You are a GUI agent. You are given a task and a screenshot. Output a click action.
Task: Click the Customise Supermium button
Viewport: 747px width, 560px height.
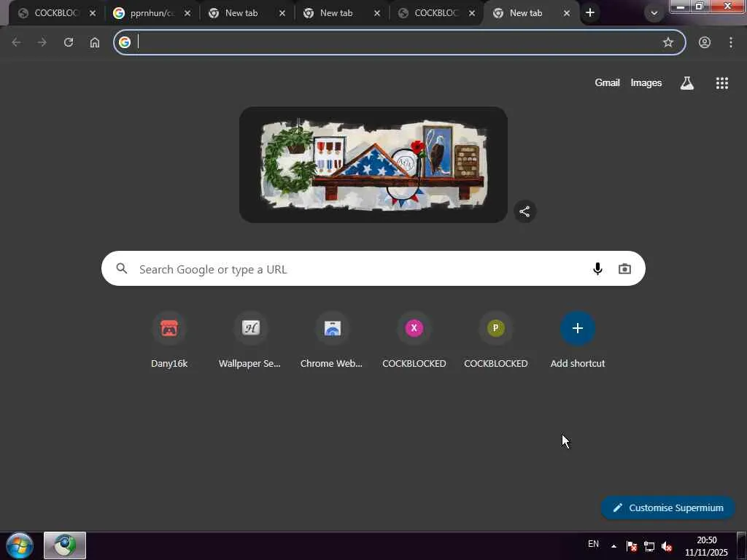668,507
